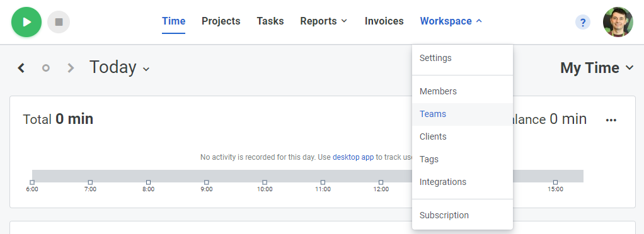Click the 6:00 timeline marker

(32, 182)
